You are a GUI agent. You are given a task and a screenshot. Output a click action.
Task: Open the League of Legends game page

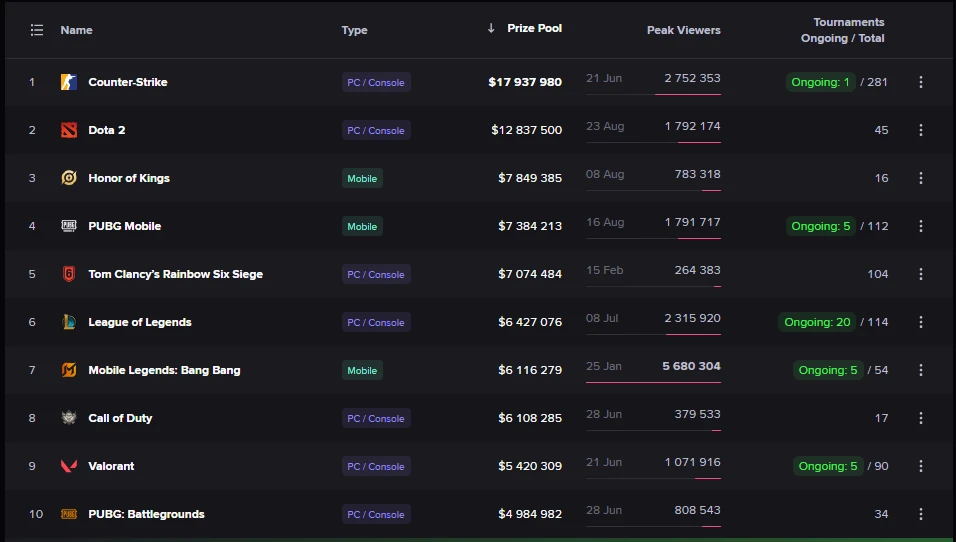tap(140, 322)
